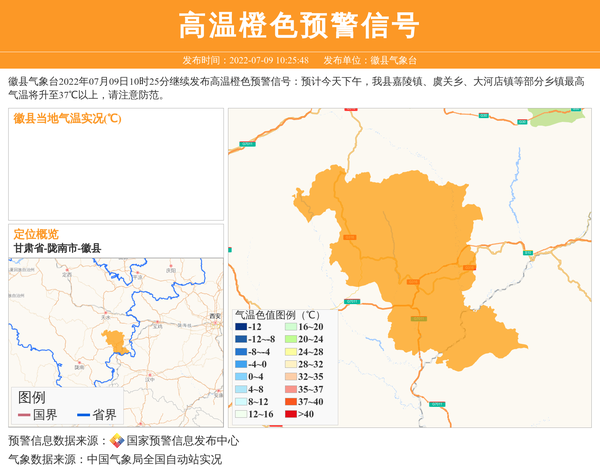600x471 pixels.
Task: Click the National Warning Center logo icon
Action: click(x=117, y=441)
